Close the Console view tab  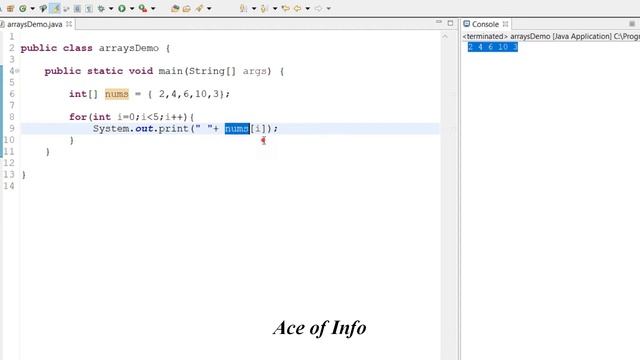505,24
